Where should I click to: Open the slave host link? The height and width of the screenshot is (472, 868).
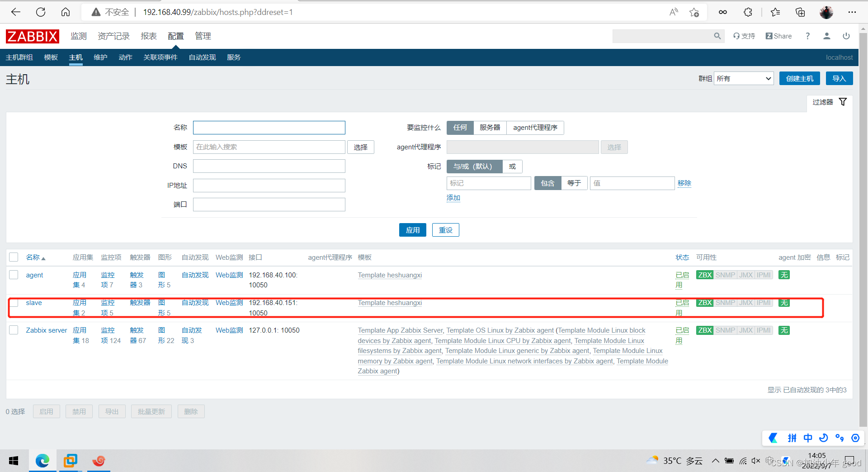coord(34,303)
